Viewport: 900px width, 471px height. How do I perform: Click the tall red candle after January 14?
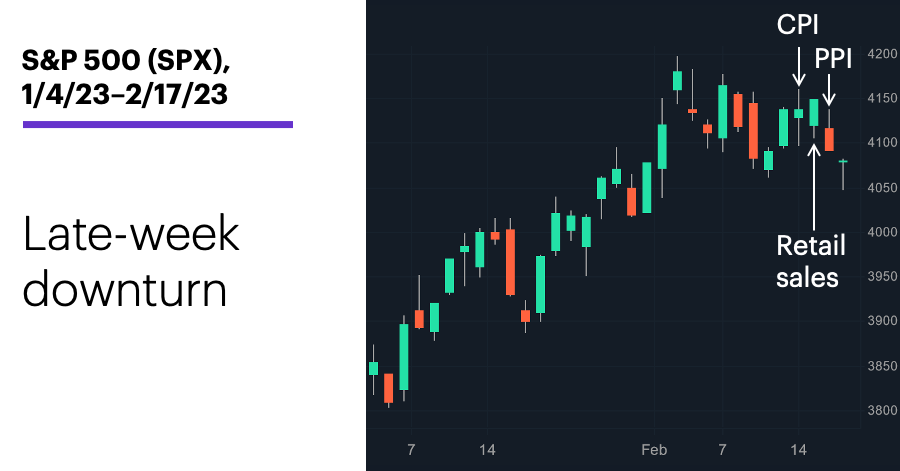[510, 262]
